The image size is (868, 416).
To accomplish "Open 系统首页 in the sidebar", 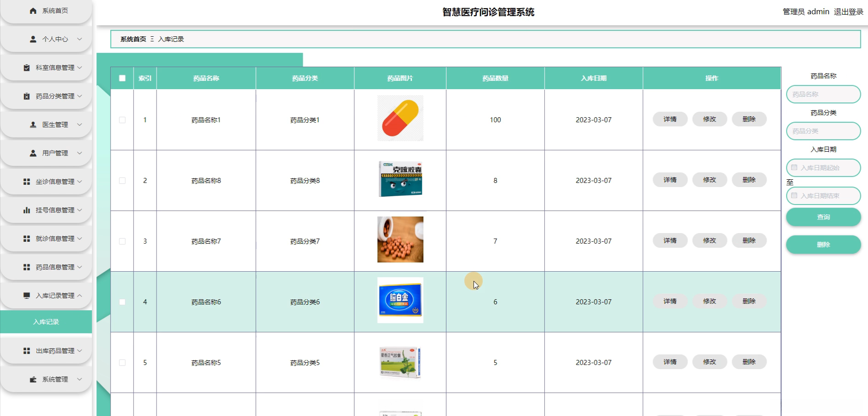I will [46, 11].
